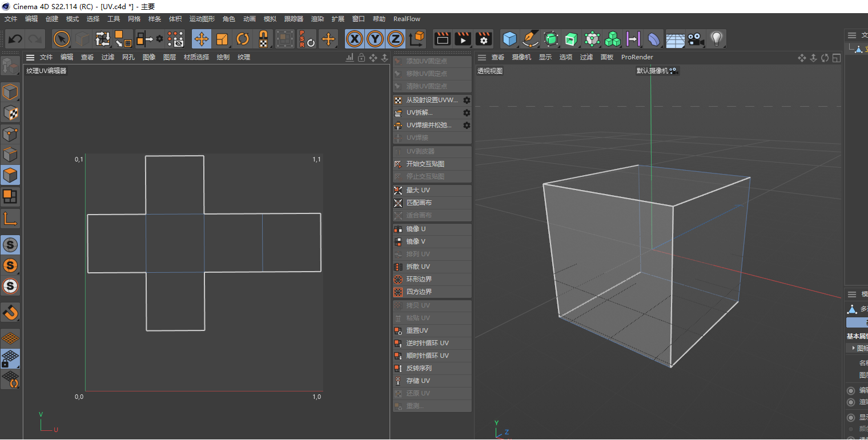Toggle the X axis lock
The height and width of the screenshot is (440, 868).
[354, 39]
